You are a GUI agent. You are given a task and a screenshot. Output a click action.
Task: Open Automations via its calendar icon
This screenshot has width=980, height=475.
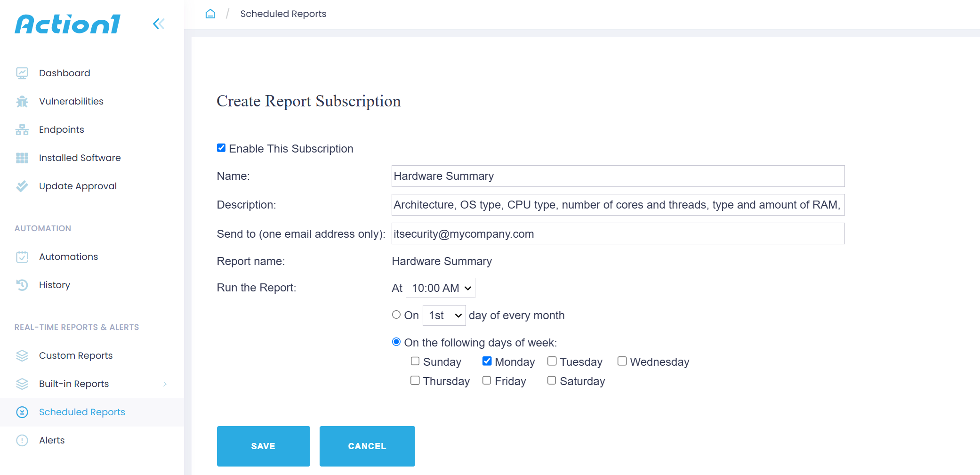(22, 257)
